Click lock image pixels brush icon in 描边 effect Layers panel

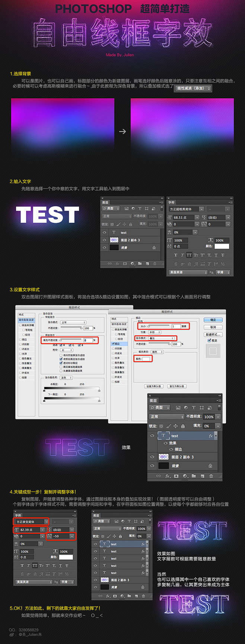(169, 426)
